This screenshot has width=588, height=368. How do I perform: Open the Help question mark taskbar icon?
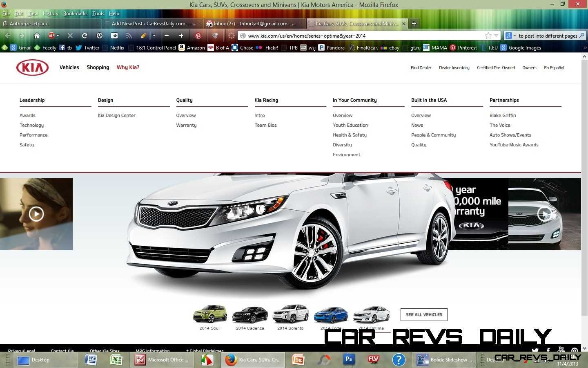click(399, 359)
